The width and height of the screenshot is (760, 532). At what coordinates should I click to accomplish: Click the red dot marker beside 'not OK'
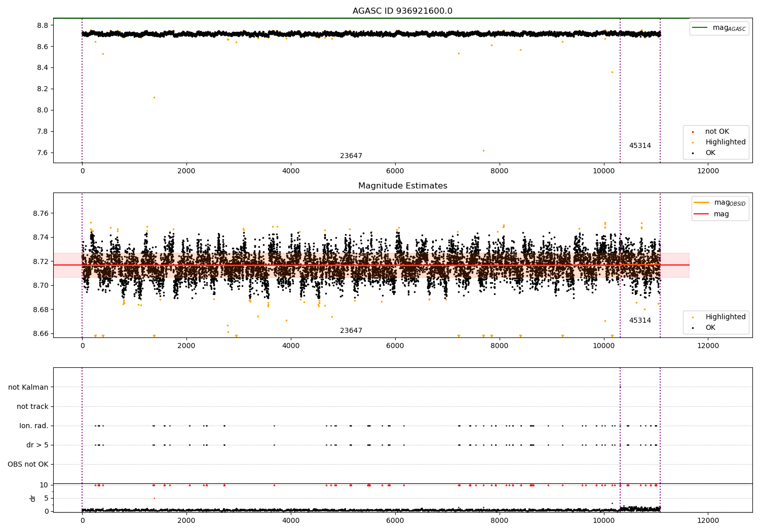pyautogui.click(x=693, y=132)
